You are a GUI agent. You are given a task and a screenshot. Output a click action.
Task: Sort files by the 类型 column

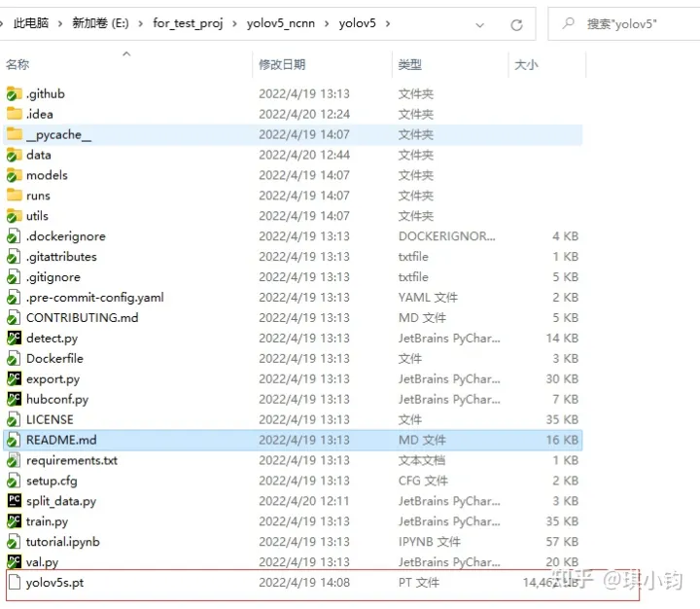pos(410,65)
